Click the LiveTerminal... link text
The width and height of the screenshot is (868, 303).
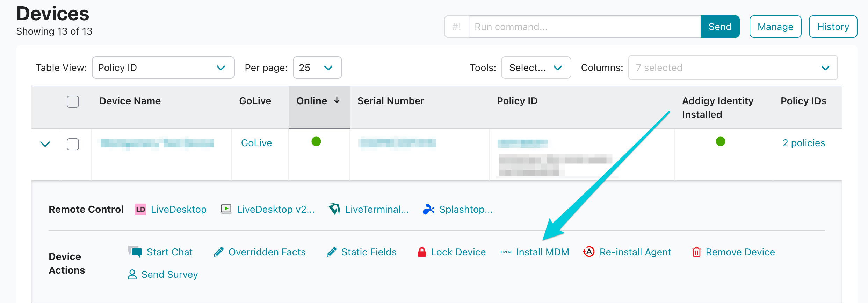coord(377,209)
